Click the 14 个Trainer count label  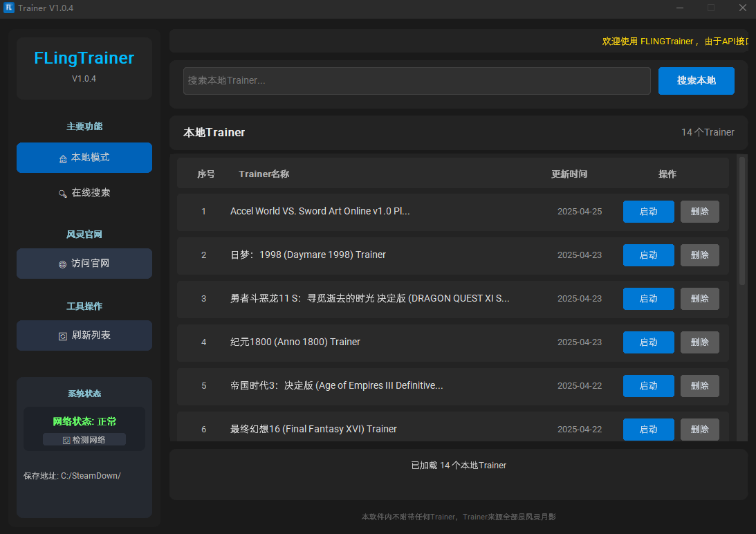708,132
